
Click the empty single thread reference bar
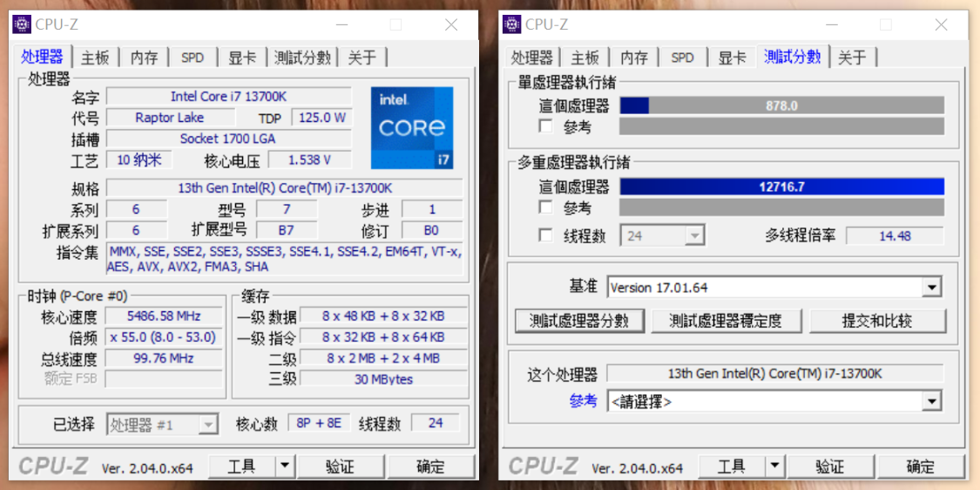tap(782, 126)
